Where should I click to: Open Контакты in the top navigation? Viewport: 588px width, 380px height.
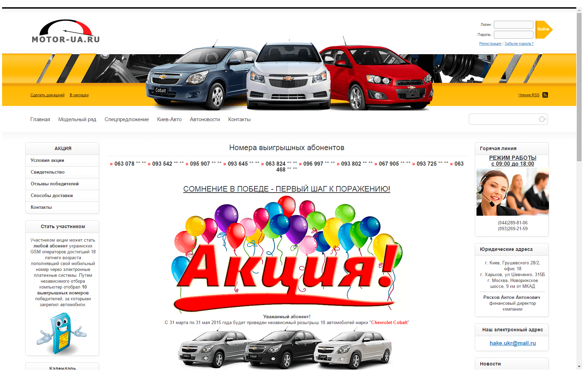point(239,119)
